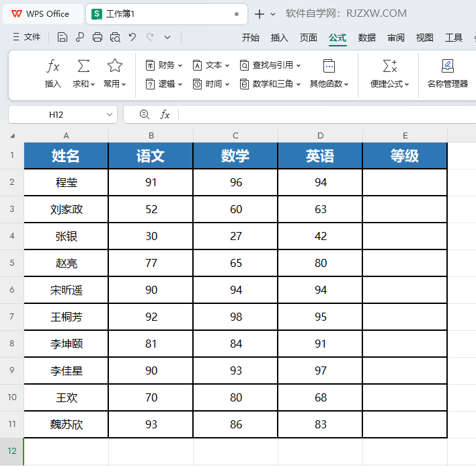Image resolution: width=476 pixels, height=466 pixels.
Task: Click the AutoSum sigma icon
Action: (x=83, y=66)
